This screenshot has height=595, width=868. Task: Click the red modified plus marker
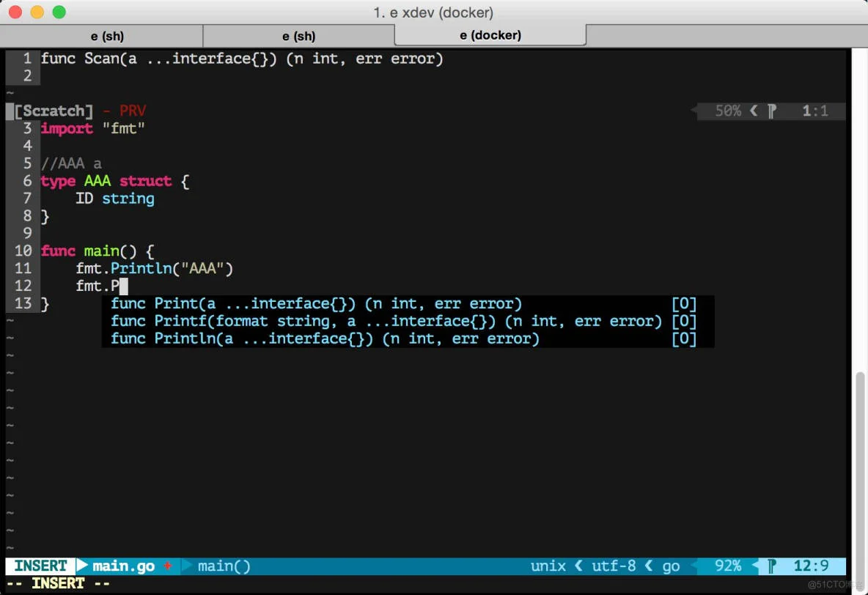pyautogui.click(x=167, y=566)
